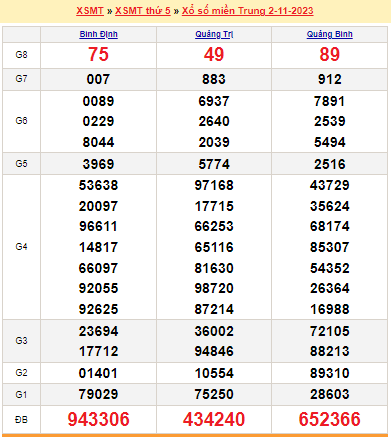Click the G7 result 007
This screenshot has width=391, height=437.
pos(98,79)
